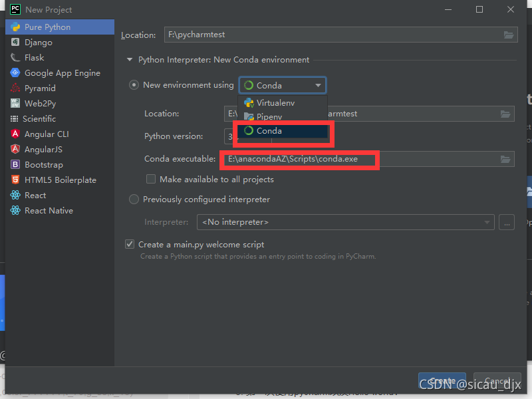Select AngularJS label in list
This screenshot has width=532, height=399.
point(43,149)
